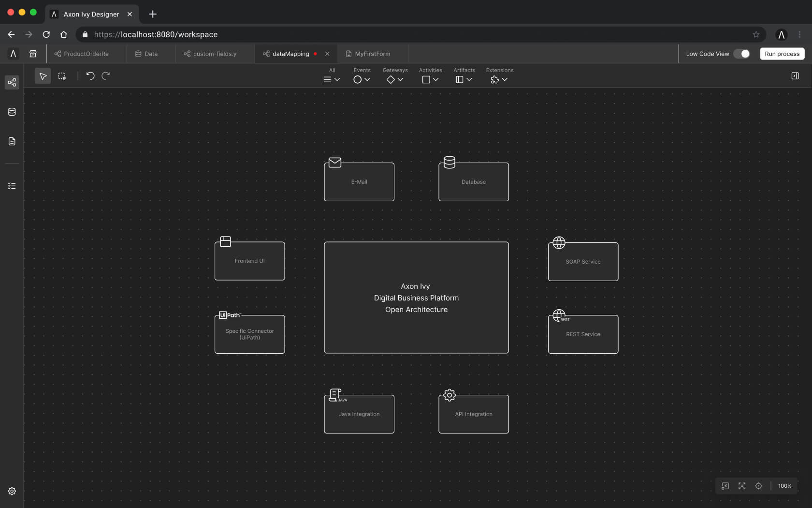Select the Axon Ivy Digital Business Platform box
The width and height of the screenshot is (812, 508).
tap(416, 298)
